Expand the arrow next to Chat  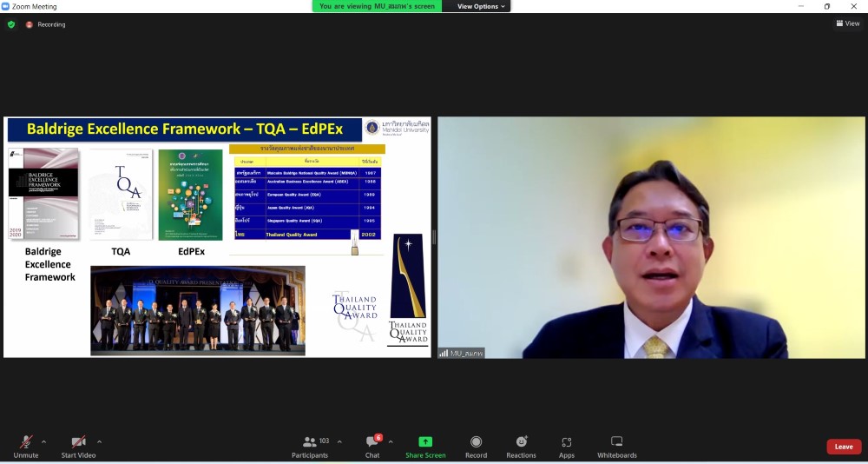point(391,441)
